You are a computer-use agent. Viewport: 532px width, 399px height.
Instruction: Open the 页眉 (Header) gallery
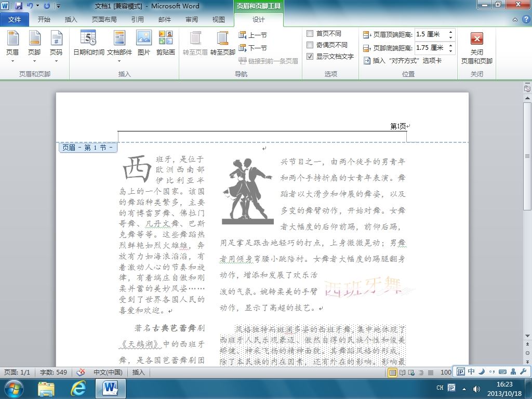coord(12,43)
